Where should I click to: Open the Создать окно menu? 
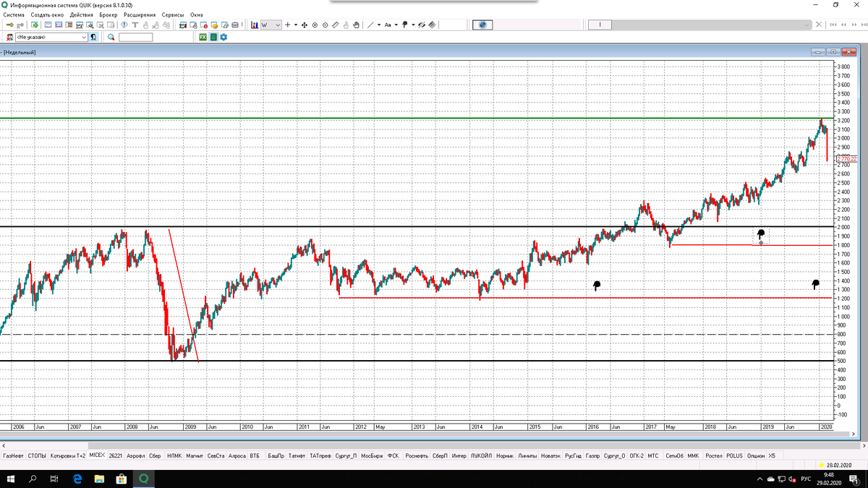(x=47, y=14)
